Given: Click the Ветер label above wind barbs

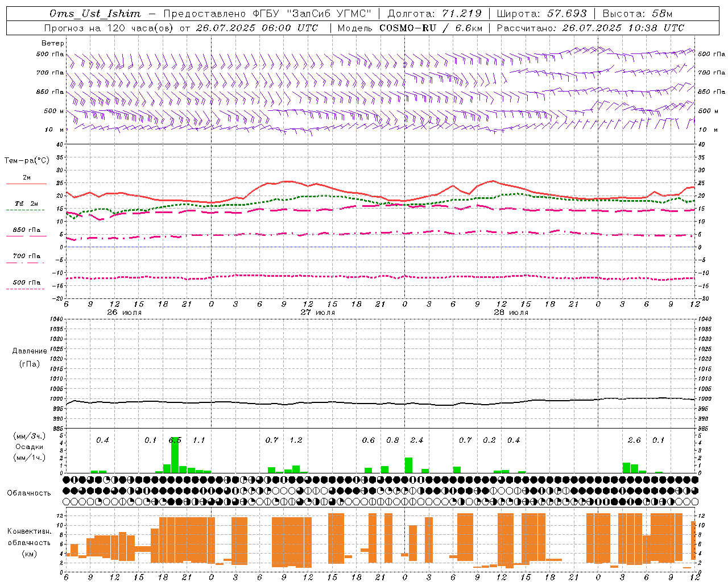Looking at the screenshot, I should point(52,43).
